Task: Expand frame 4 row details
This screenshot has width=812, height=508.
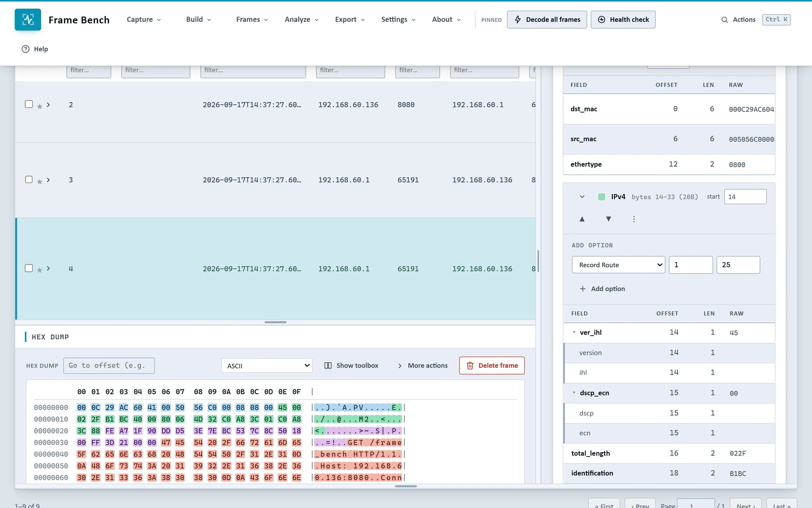Action: (48, 268)
